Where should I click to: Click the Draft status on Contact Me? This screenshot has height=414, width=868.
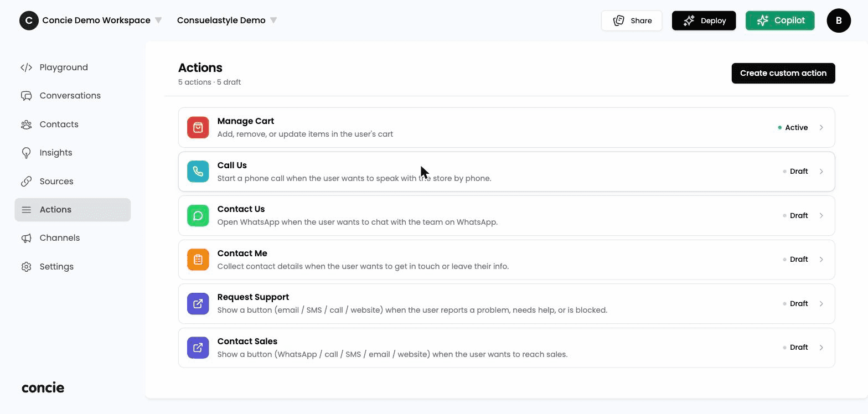coord(795,260)
